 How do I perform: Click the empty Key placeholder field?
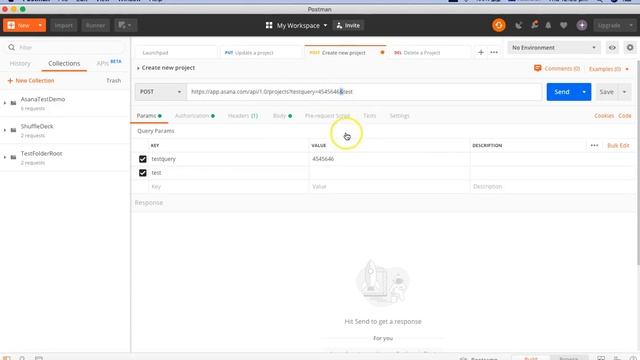pyautogui.click(x=229, y=187)
